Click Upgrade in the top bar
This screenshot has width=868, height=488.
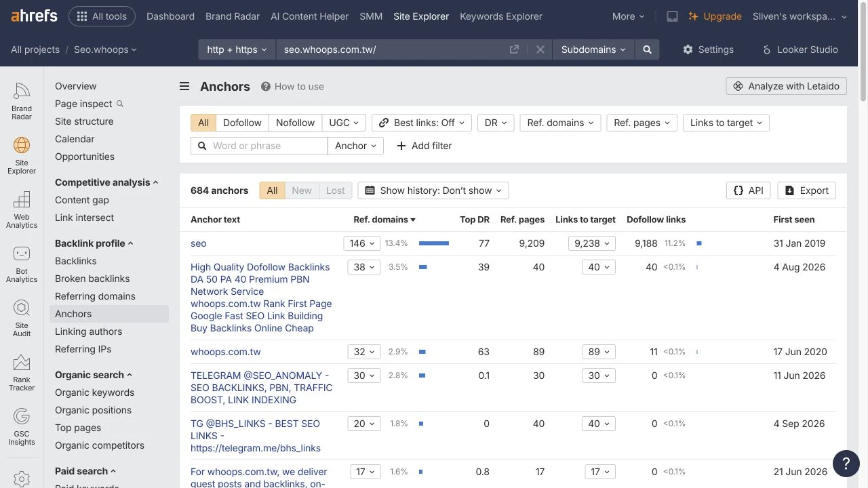click(x=715, y=16)
